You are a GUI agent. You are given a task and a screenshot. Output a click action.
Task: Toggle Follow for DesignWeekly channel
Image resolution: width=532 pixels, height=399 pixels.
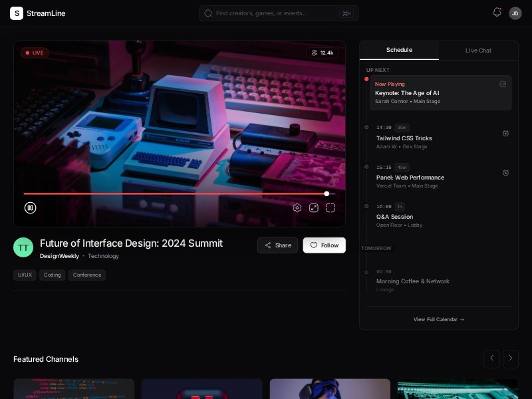pos(324,245)
